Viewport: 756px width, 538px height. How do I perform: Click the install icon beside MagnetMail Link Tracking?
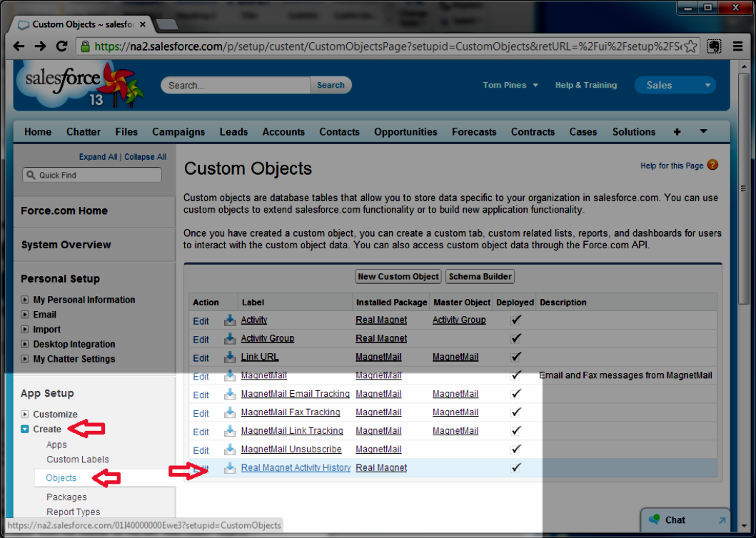click(x=230, y=430)
